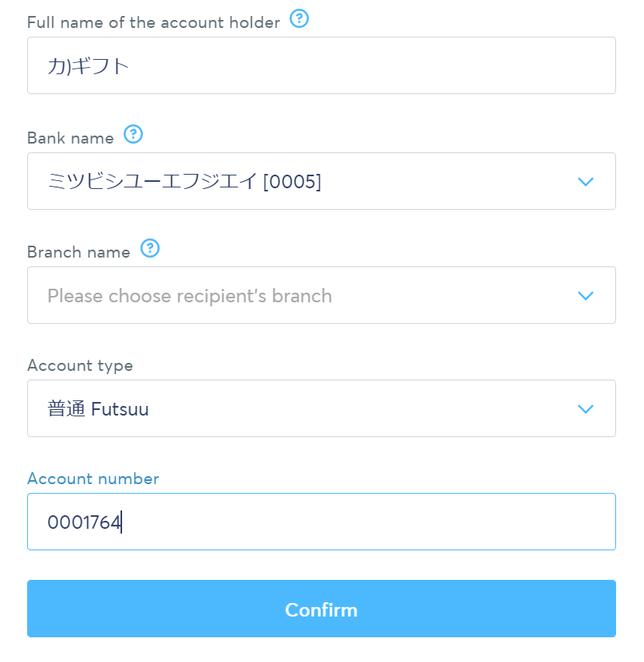Click on the カ)ギフト text in name field
Viewport: 644px width, 662px height.
pos(88,65)
